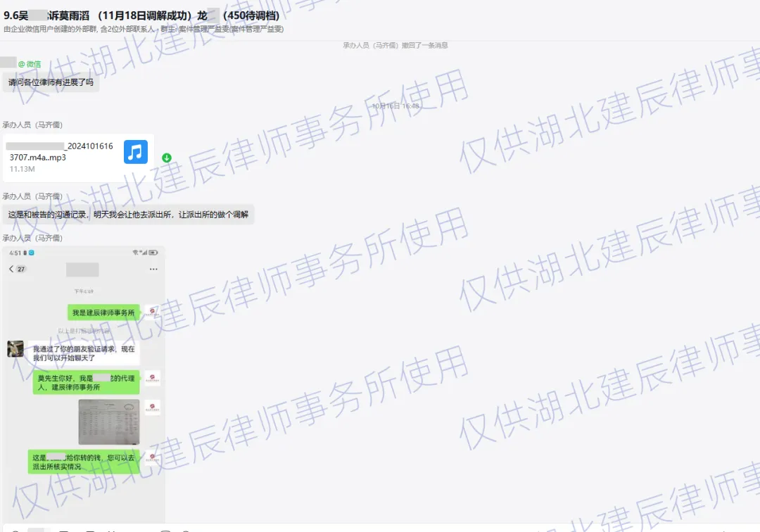Click the group chat title mentioning 11月18日调解成功
The width and height of the screenshot is (760, 532).
click(141, 15)
